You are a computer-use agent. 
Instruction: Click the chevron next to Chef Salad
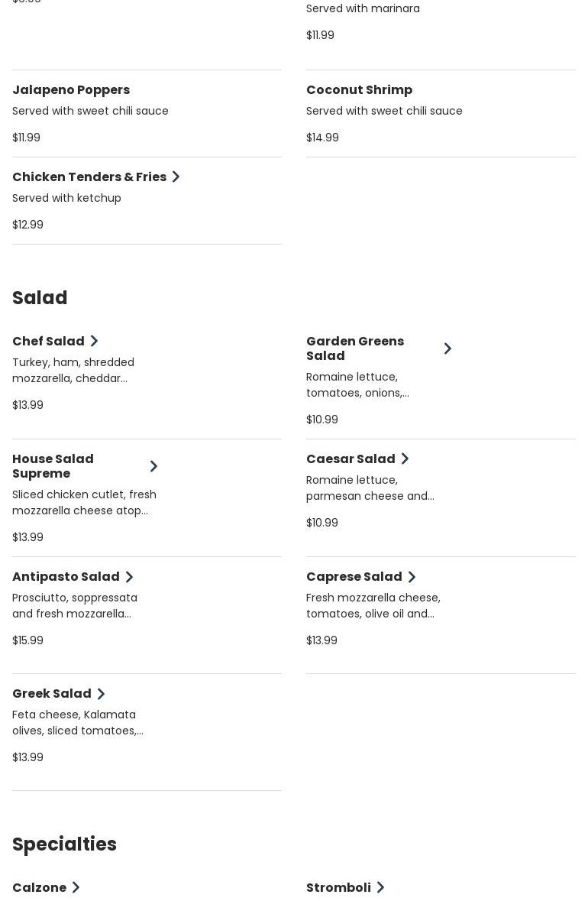coord(94,341)
